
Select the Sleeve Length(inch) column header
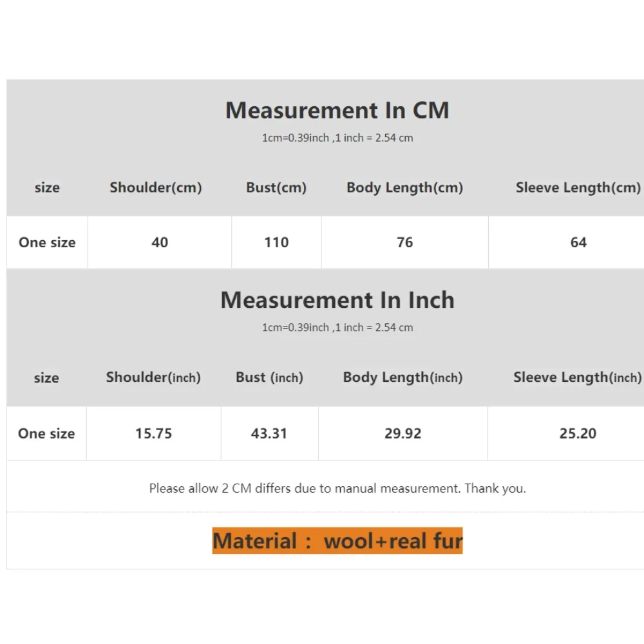click(577, 378)
